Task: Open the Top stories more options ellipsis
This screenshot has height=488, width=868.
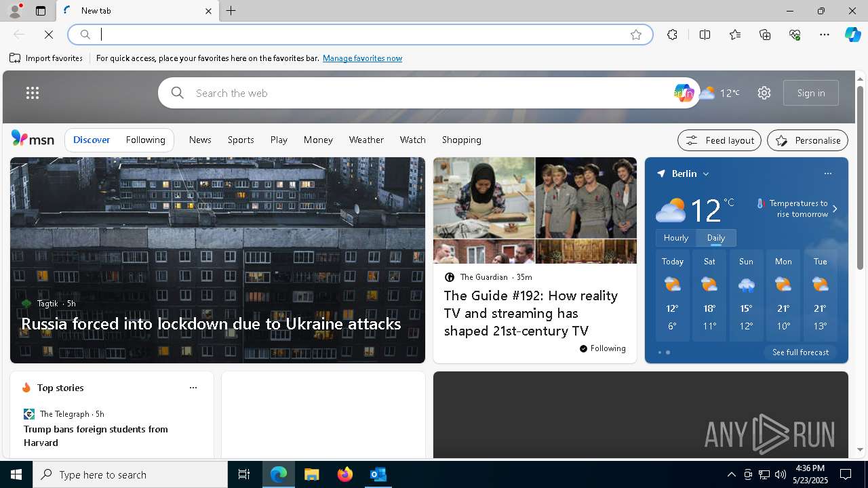Action: [193, 388]
